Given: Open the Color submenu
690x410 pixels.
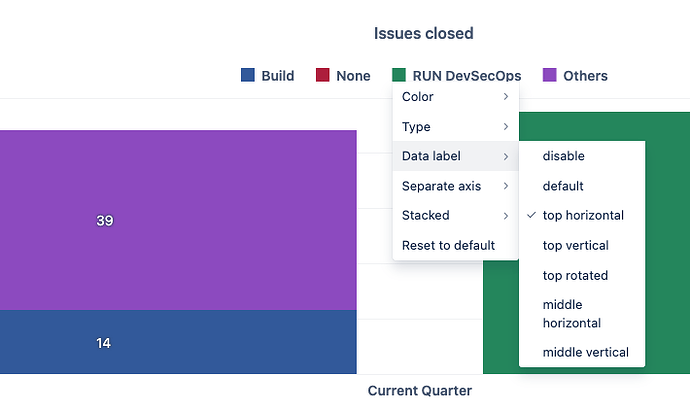Looking at the screenshot, I should point(455,97).
